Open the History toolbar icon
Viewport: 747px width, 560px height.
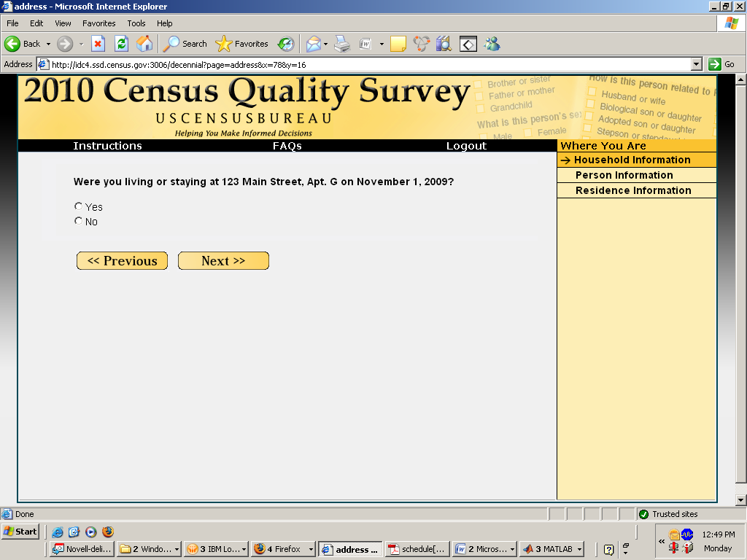tap(286, 44)
